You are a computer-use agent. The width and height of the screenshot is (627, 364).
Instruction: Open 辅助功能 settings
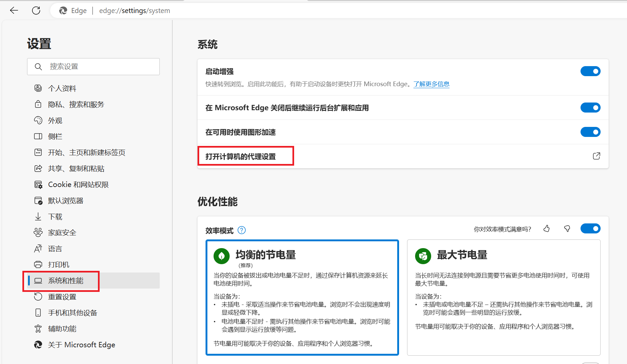pos(94,329)
